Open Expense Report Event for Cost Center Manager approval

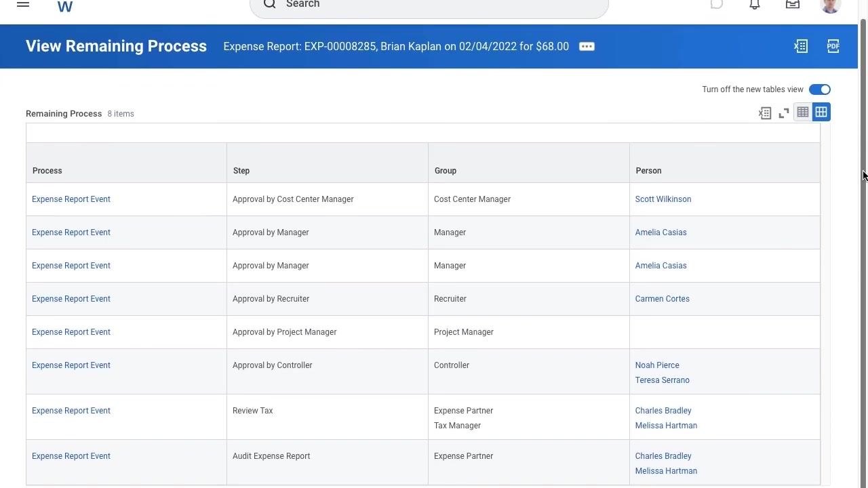coord(71,199)
